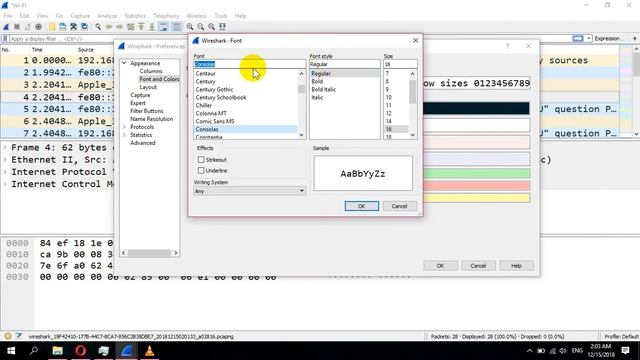Viewport: 640px width, 360px height.
Task: Click display filter bookmark icon
Action: [5, 39]
